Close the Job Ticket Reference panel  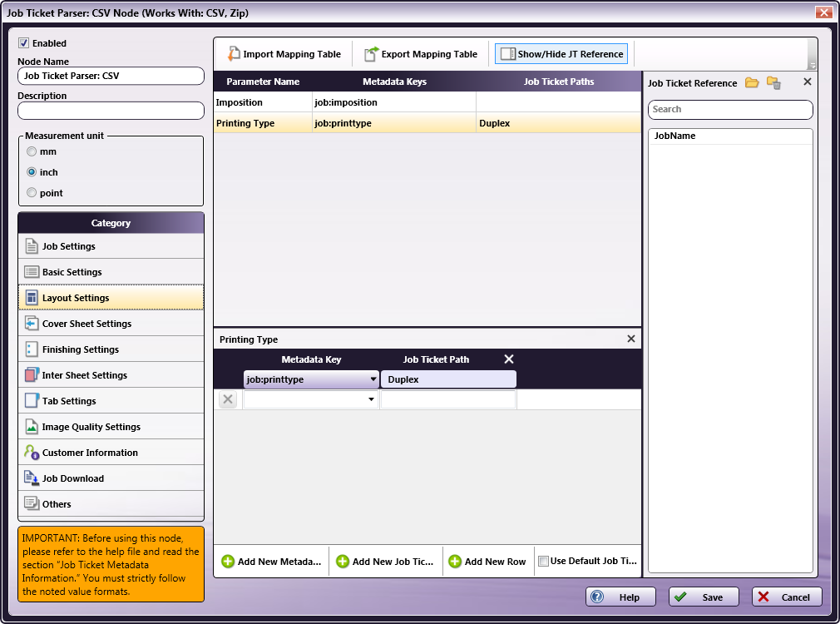pos(808,82)
